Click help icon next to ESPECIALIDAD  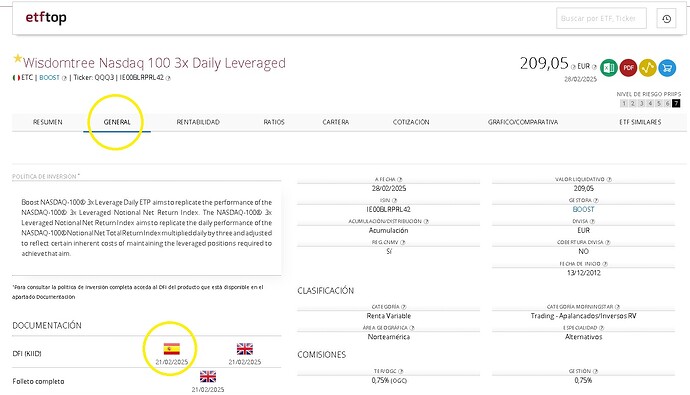tap(602, 328)
